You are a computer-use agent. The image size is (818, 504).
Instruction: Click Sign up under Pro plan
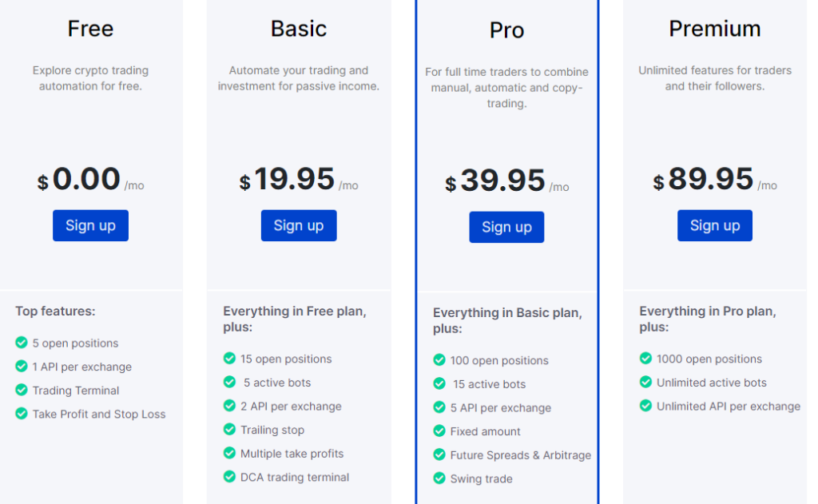click(x=506, y=227)
